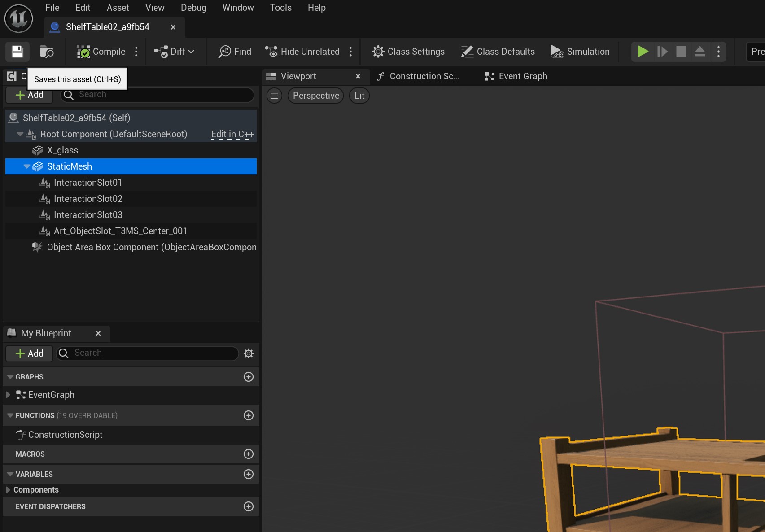Open the Perspective view dropdown

click(316, 96)
